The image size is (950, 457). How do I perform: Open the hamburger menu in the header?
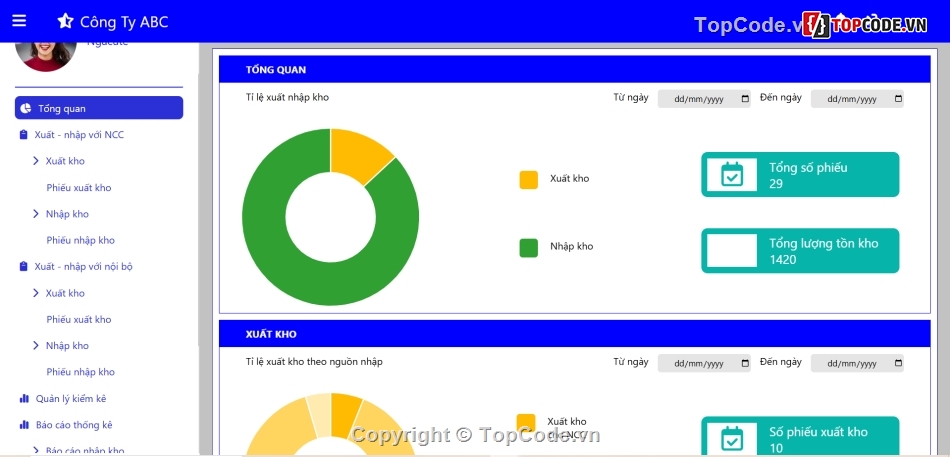coord(19,21)
